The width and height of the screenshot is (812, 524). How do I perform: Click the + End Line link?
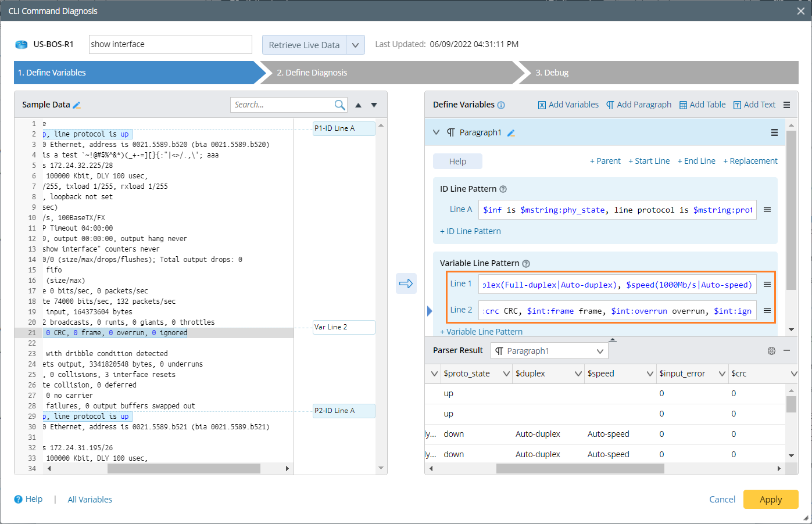point(696,161)
